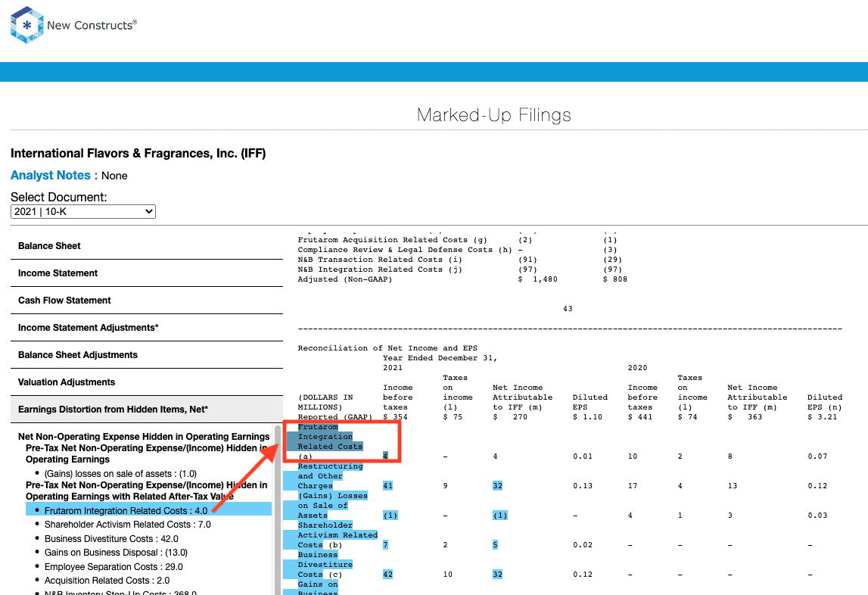Select '(Gains) losses on sale of assets : (1.0)'

pyautogui.click(x=120, y=474)
